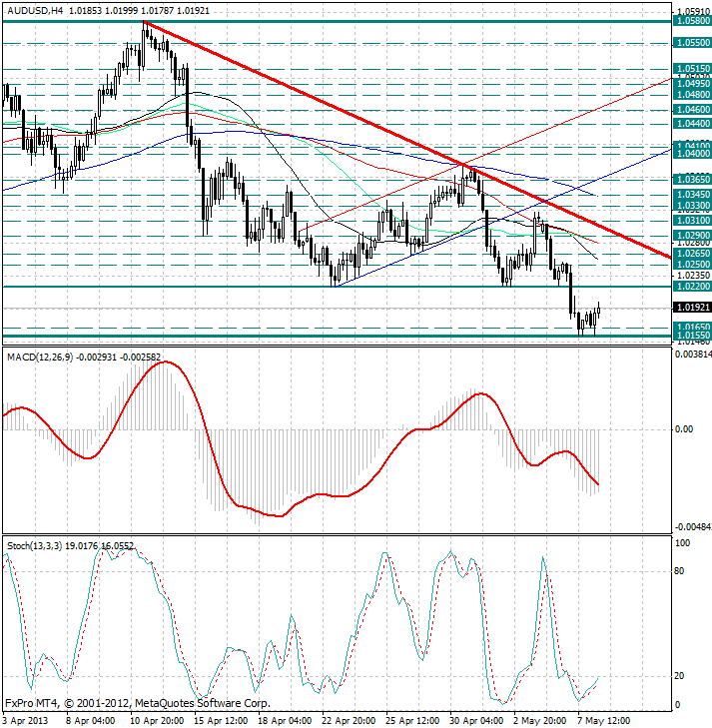Viewport: 712px width, 728px height.
Task: Click the 30 Apr 04:00 time label
Action: pyautogui.click(x=476, y=721)
